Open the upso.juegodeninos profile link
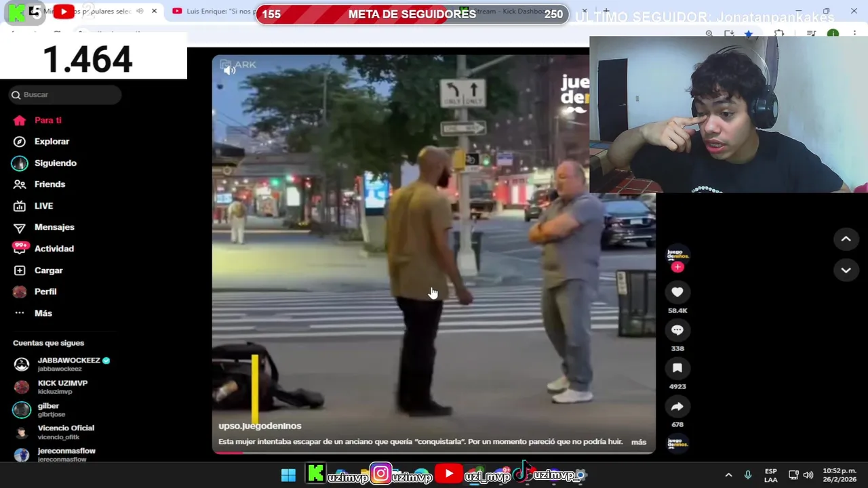The image size is (868, 488). click(x=260, y=426)
